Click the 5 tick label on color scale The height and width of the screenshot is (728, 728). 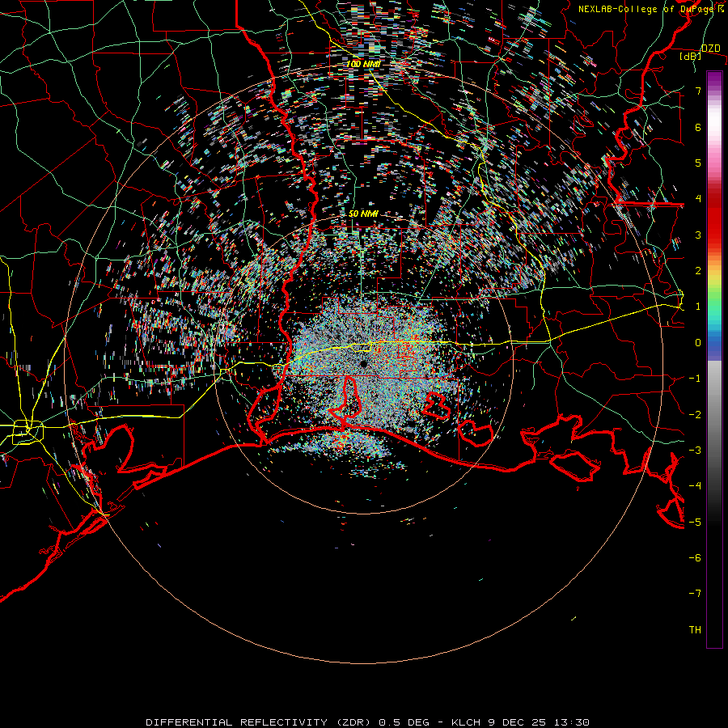tap(698, 163)
